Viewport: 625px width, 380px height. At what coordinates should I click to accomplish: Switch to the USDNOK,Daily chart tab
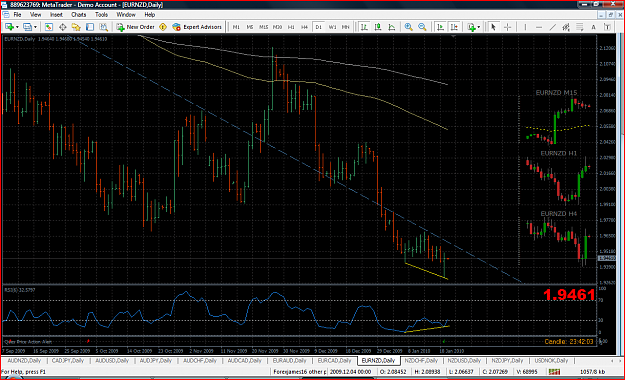(x=552, y=360)
